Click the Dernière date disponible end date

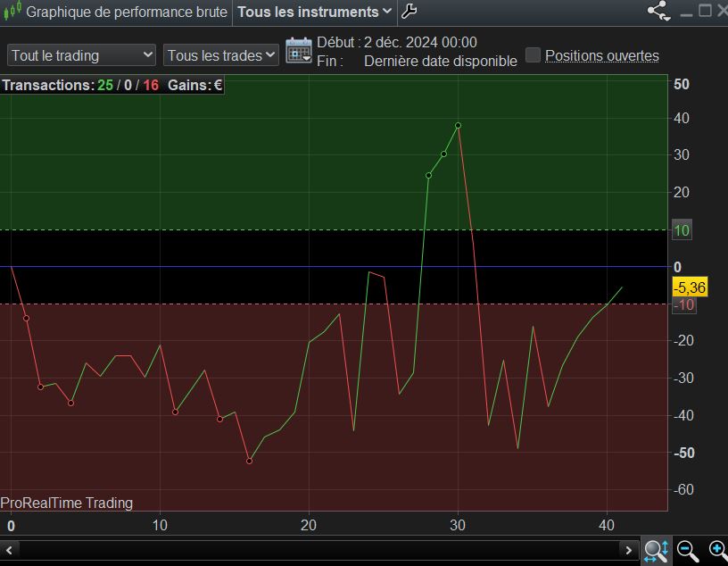point(440,62)
